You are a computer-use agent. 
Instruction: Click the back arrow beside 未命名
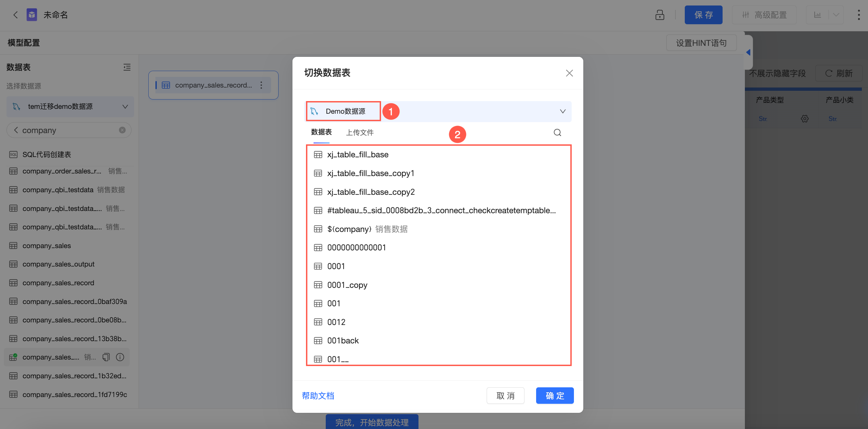[15, 15]
